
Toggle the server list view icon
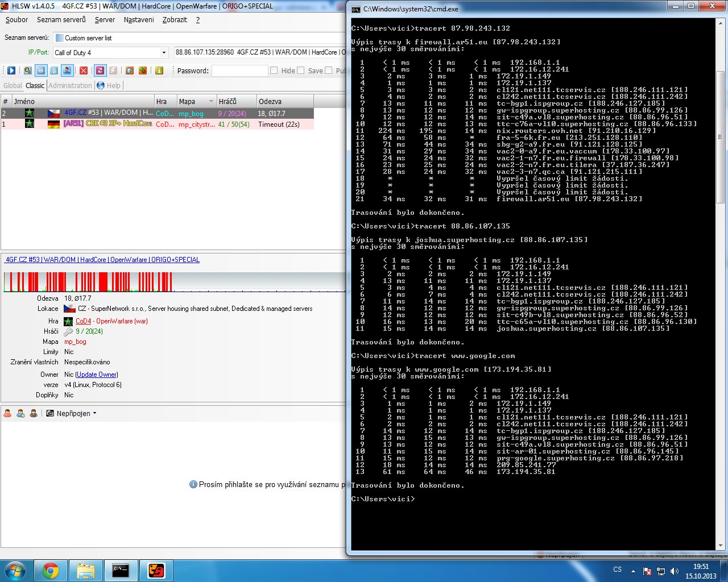[40, 70]
